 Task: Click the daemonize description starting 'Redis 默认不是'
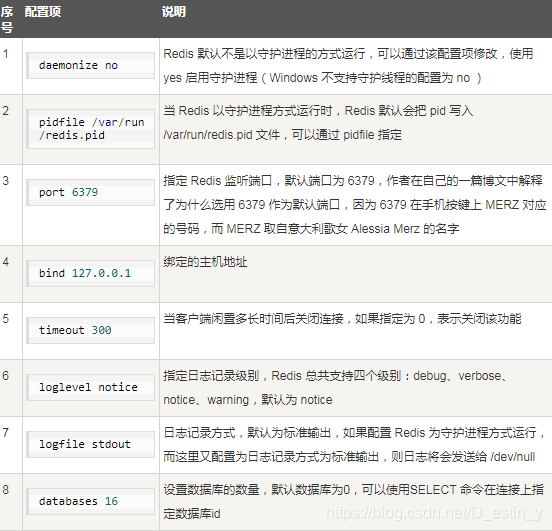click(x=348, y=66)
